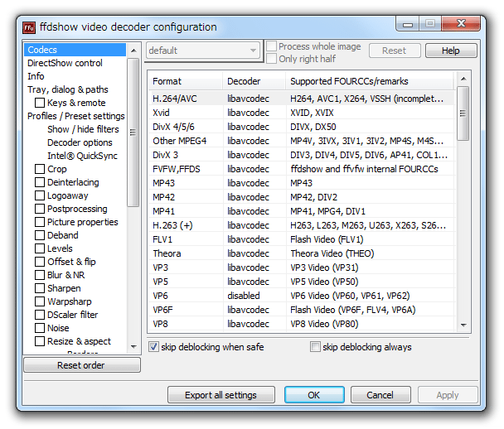
Task: Click the Apply button
Action: coord(448,395)
